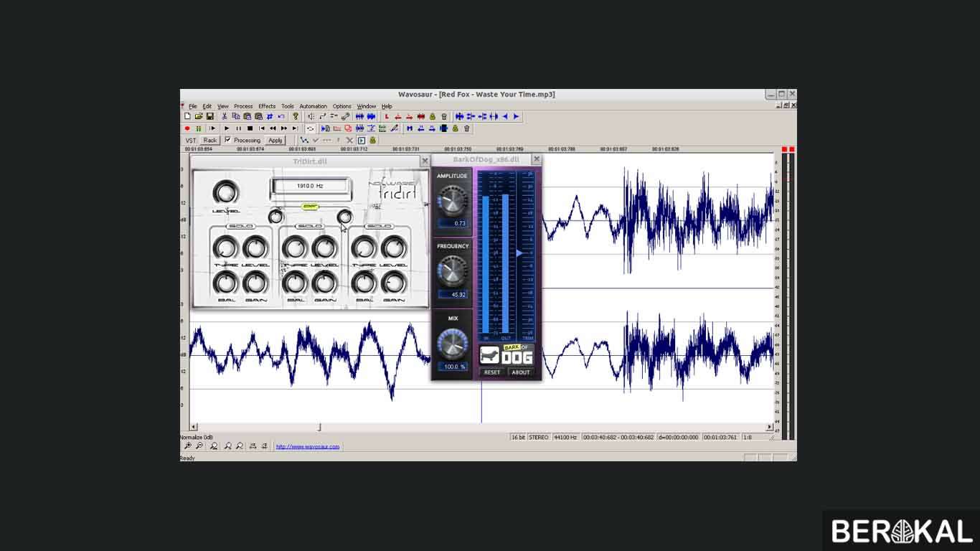The height and width of the screenshot is (551, 980).
Task: Click RESET in the Bark of Dog plugin
Action: (x=492, y=372)
